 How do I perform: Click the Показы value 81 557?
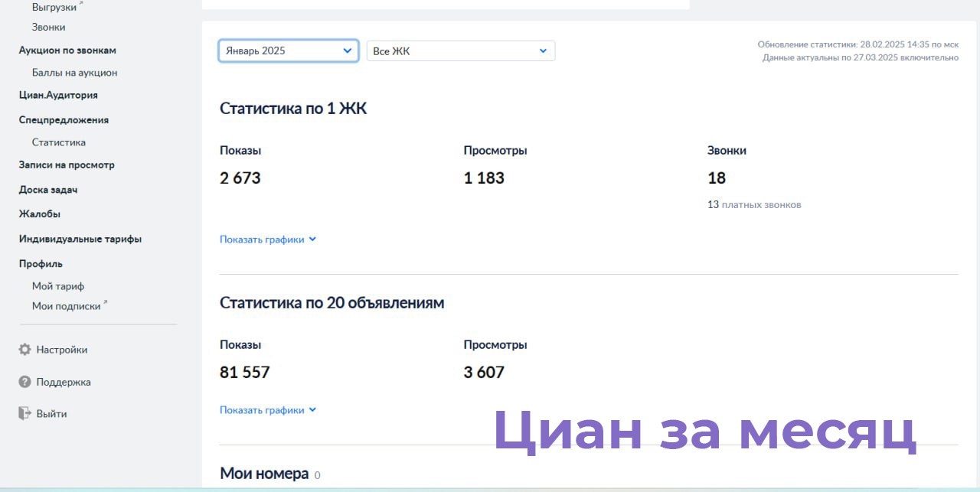click(245, 373)
